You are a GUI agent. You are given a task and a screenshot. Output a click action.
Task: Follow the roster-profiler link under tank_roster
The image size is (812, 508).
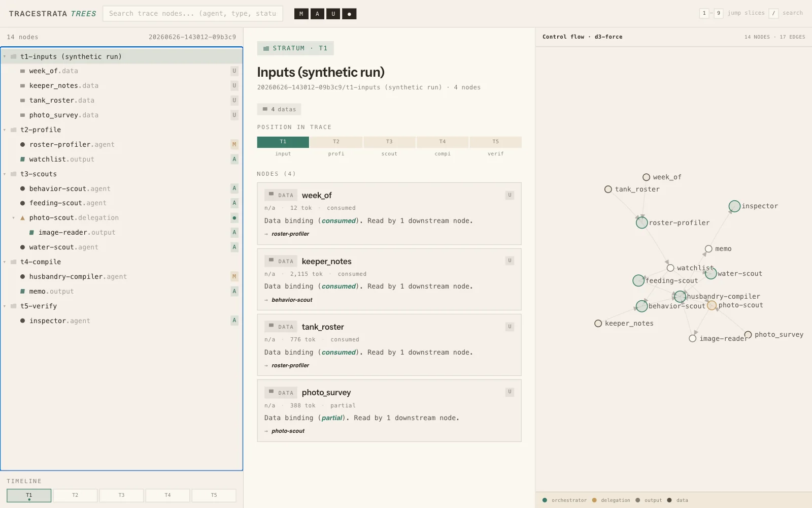(x=290, y=366)
